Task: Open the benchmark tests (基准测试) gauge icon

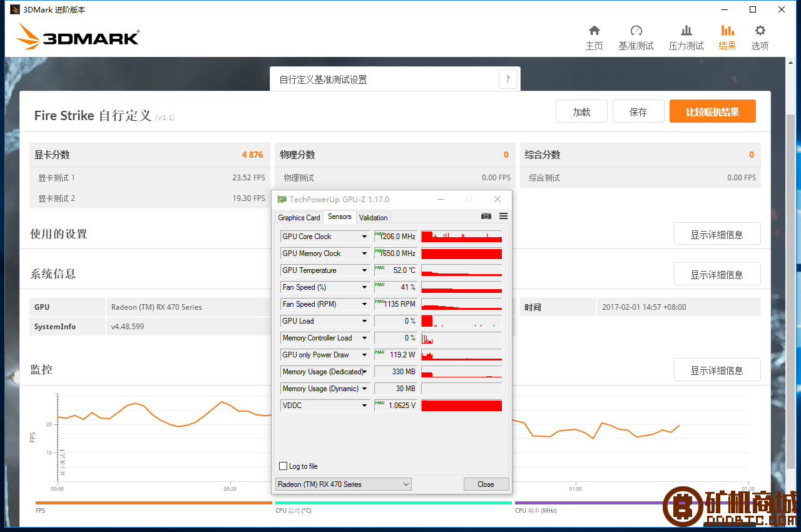Action: [636, 31]
